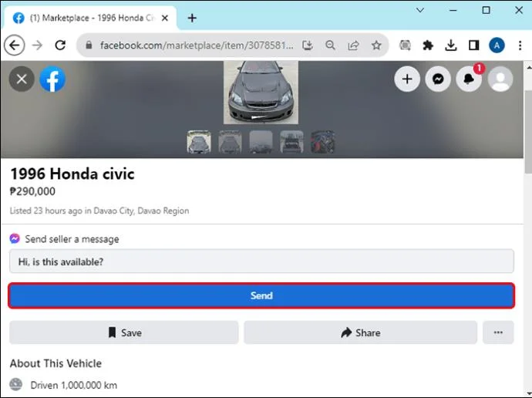The height and width of the screenshot is (398, 532).
Task: Open the Extensions puzzle menu
Action: point(428,46)
